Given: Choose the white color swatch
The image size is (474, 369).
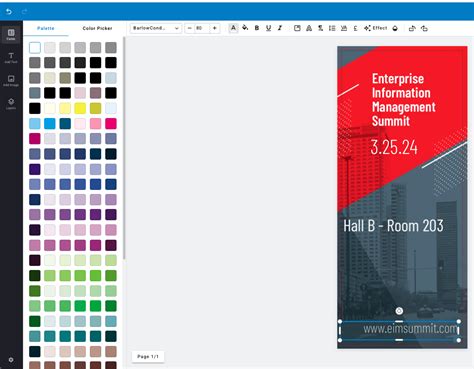Looking at the screenshot, I should tap(35, 48).
